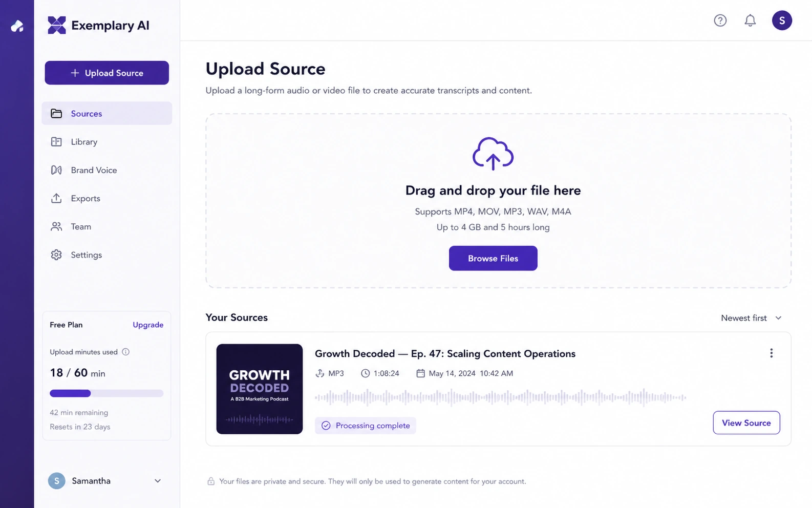812x508 pixels.
Task: Click title 'Growth Decoded — Ep. 47: Scaling Content Operations'
Action: [x=445, y=353]
